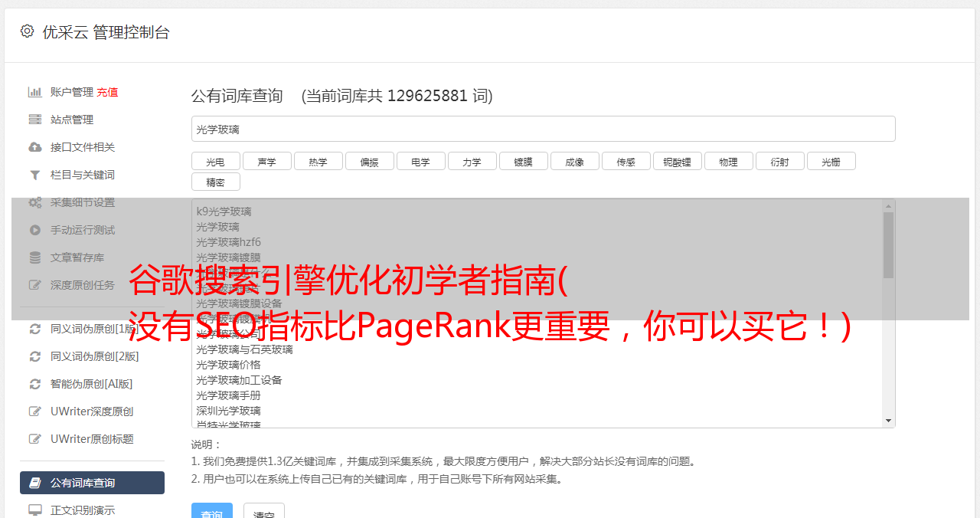This screenshot has height=518, width=980.
Task: Select the 热学 tag button
Action: click(318, 161)
